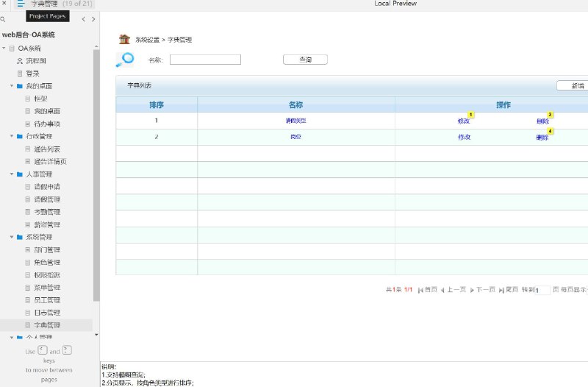
Task: Click footnote marker 3 beside 删除
Action: (550, 114)
